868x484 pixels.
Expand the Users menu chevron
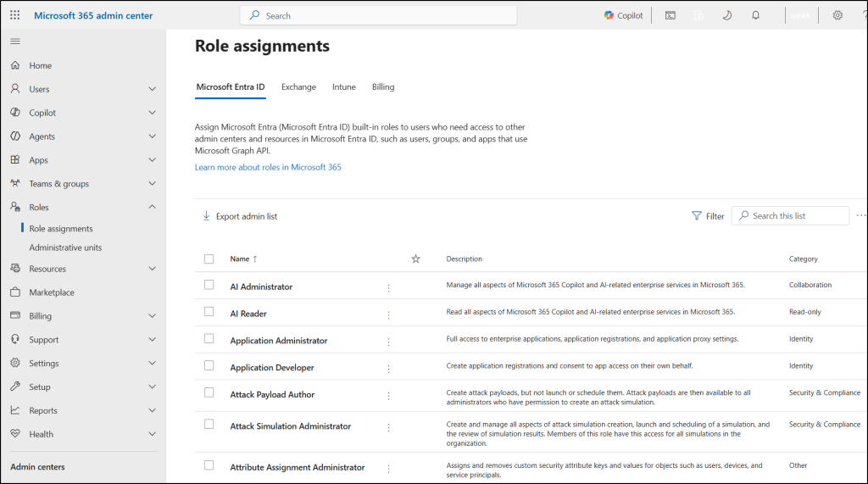pyautogui.click(x=153, y=89)
